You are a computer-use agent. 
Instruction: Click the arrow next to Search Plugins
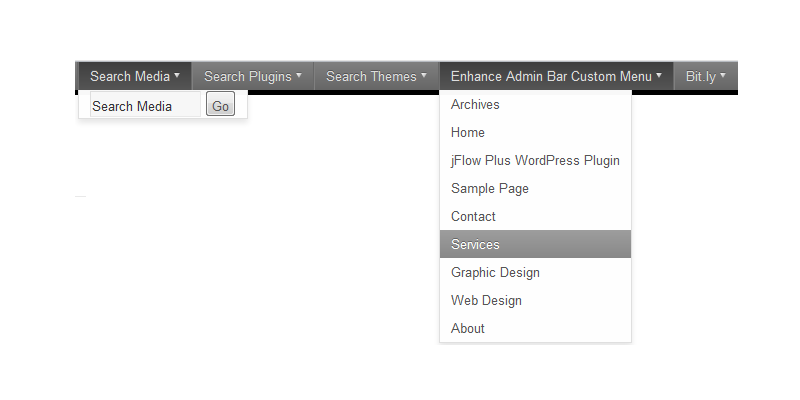(x=299, y=75)
